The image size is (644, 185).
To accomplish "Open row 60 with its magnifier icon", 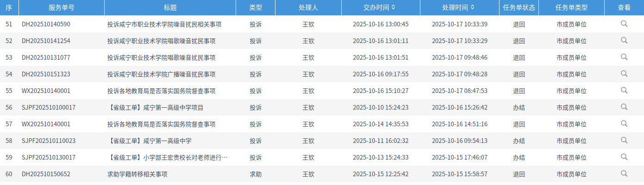I will click(x=624, y=174).
